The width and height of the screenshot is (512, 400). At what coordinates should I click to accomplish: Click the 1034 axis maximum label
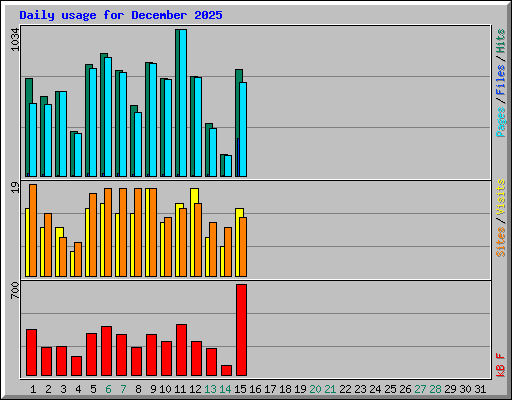click(15, 40)
